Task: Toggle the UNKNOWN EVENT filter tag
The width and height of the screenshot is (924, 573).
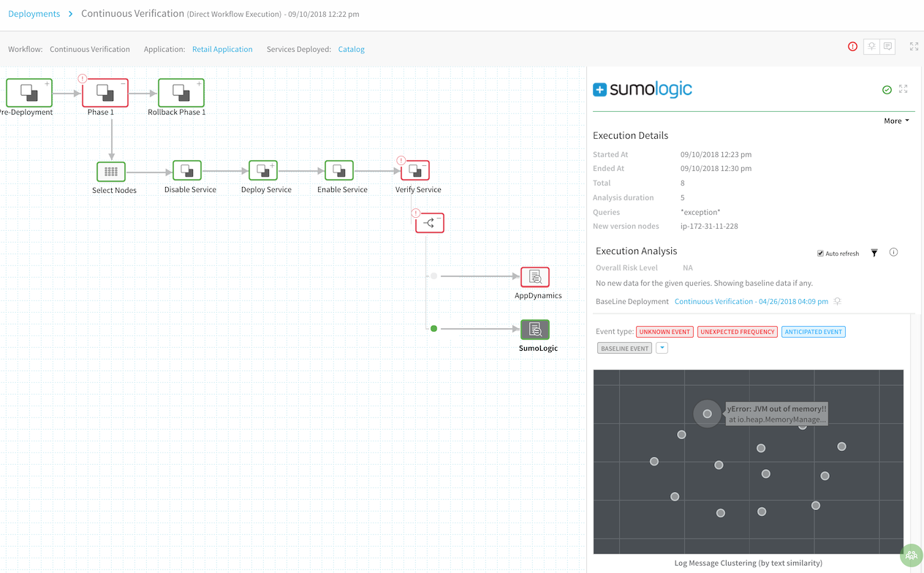Action: coord(664,332)
